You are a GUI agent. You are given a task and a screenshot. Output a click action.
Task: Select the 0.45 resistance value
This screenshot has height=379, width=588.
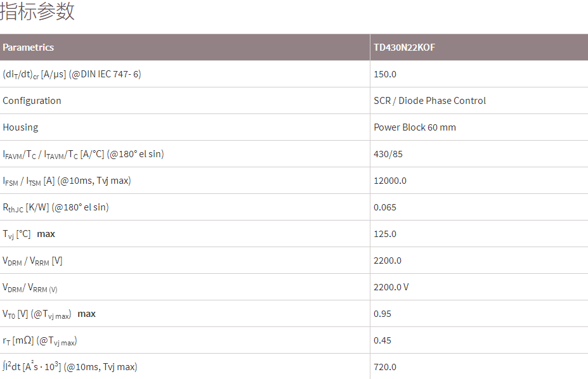[x=382, y=340]
